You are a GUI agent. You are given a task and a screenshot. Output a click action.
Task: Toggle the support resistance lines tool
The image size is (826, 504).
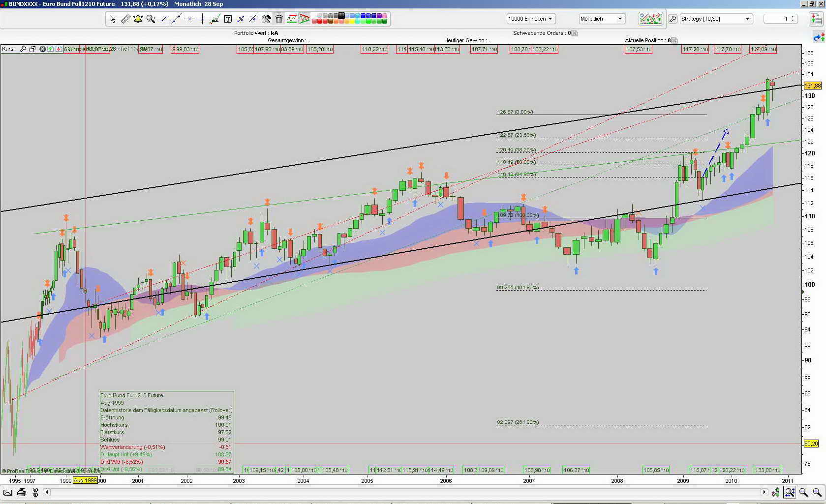(292, 19)
